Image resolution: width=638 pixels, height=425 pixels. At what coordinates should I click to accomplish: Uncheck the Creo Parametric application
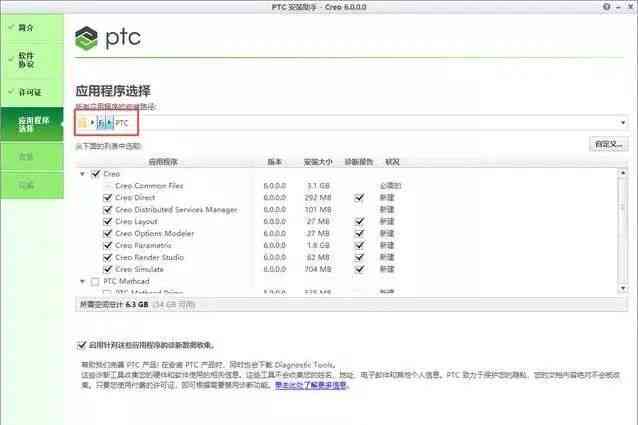(107, 245)
